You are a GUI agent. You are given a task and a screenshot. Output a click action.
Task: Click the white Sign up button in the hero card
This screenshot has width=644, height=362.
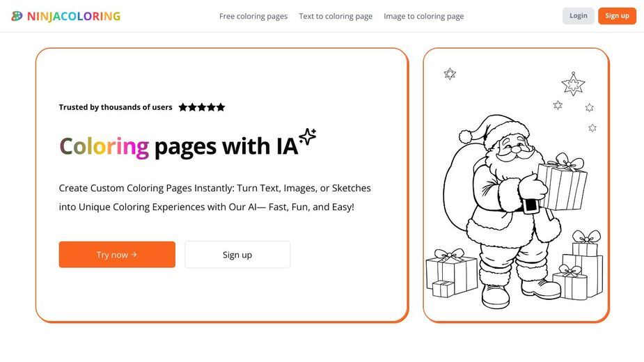tap(237, 254)
